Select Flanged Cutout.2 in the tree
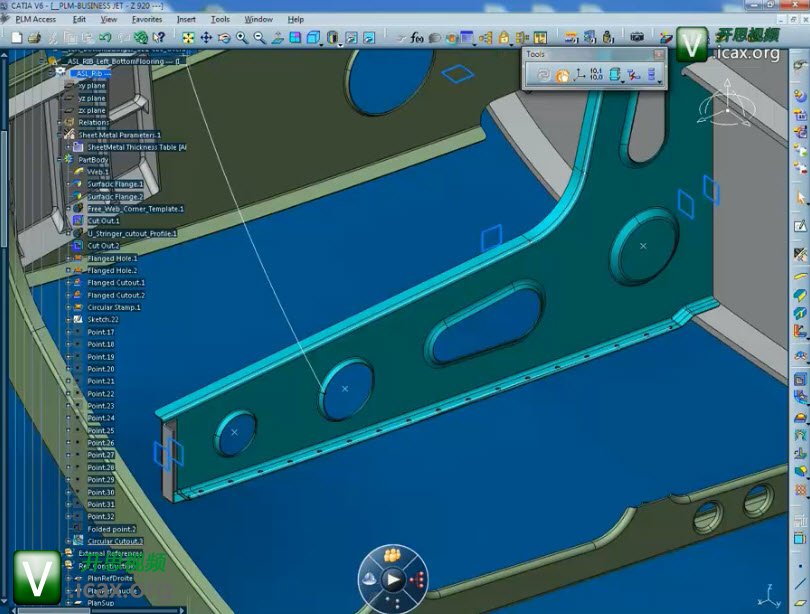 (x=115, y=295)
